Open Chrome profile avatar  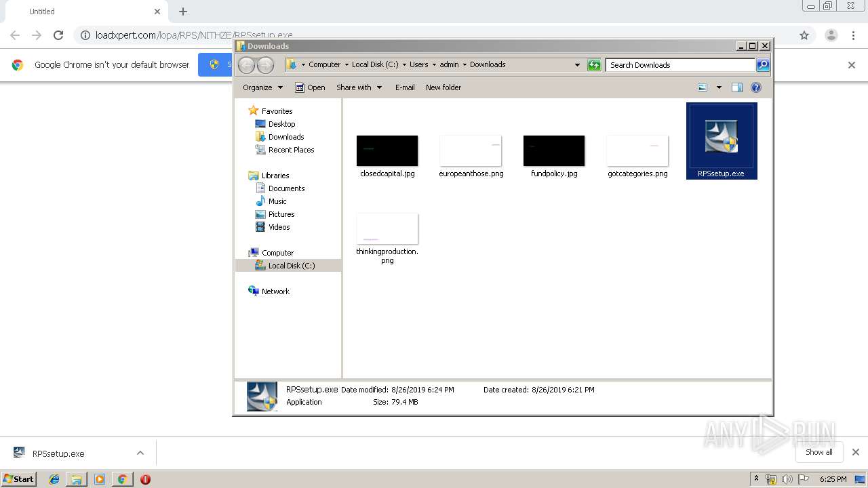(831, 35)
